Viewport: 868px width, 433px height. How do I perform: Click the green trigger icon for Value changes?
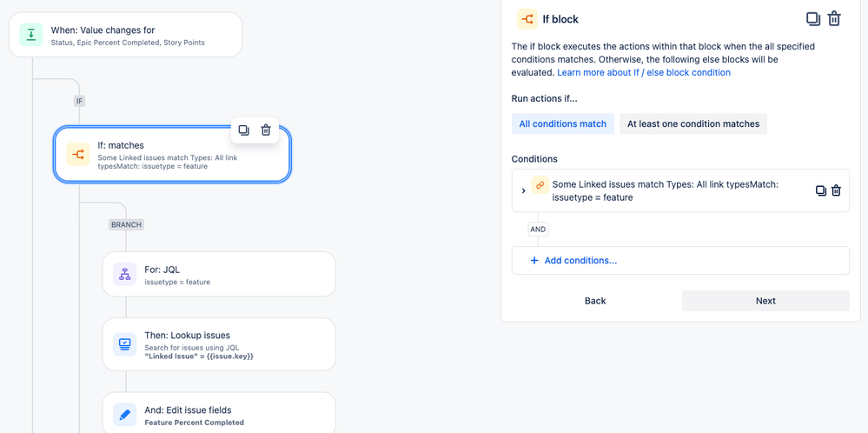point(31,35)
